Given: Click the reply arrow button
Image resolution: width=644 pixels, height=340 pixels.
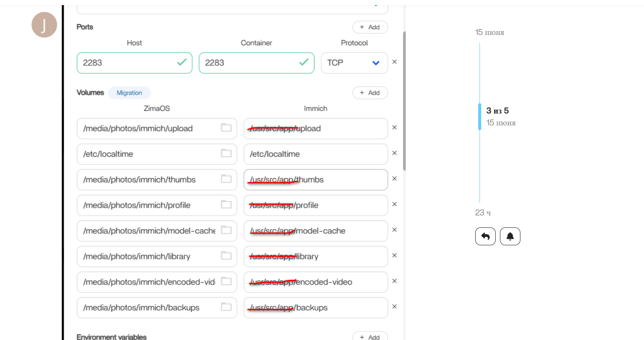Looking at the screenshot, I should [485, 236].
